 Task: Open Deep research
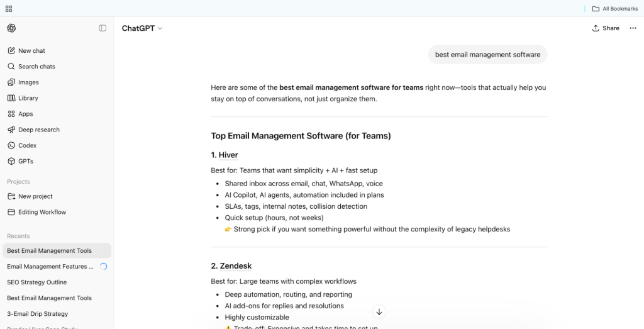click(57, 130)
